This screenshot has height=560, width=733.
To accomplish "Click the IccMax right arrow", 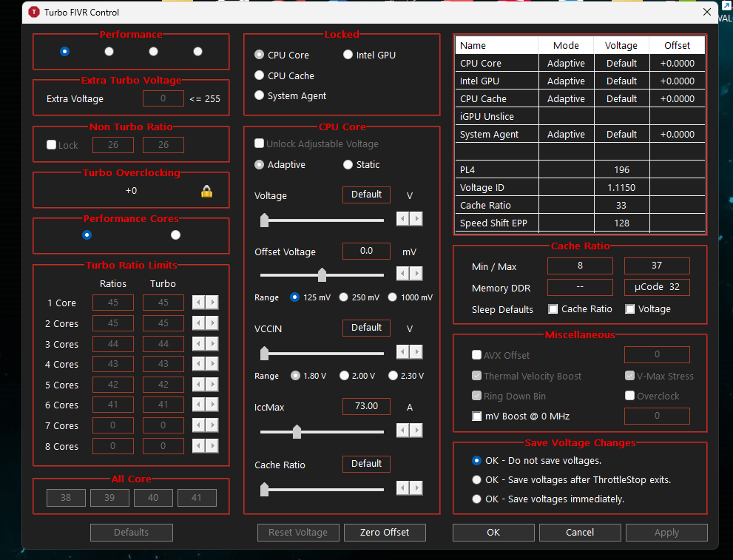I will (x=416, y=430).
